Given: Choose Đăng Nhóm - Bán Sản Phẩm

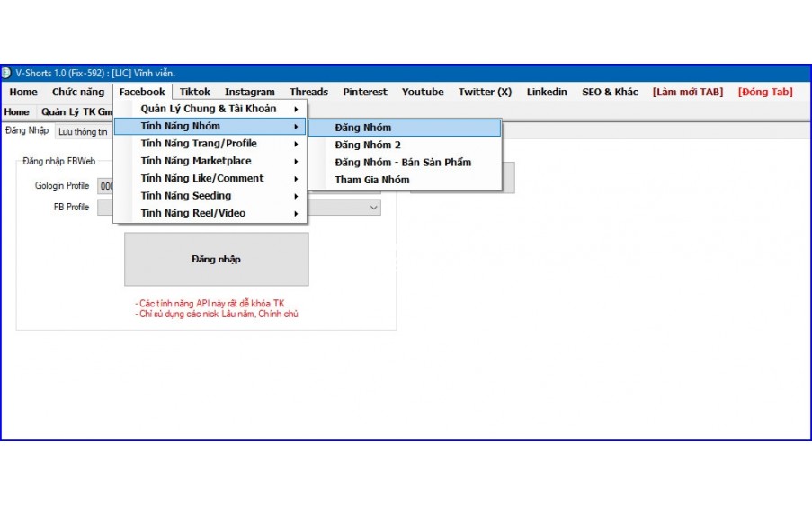Looking at the screenshot, I should [x=405, y=163].
